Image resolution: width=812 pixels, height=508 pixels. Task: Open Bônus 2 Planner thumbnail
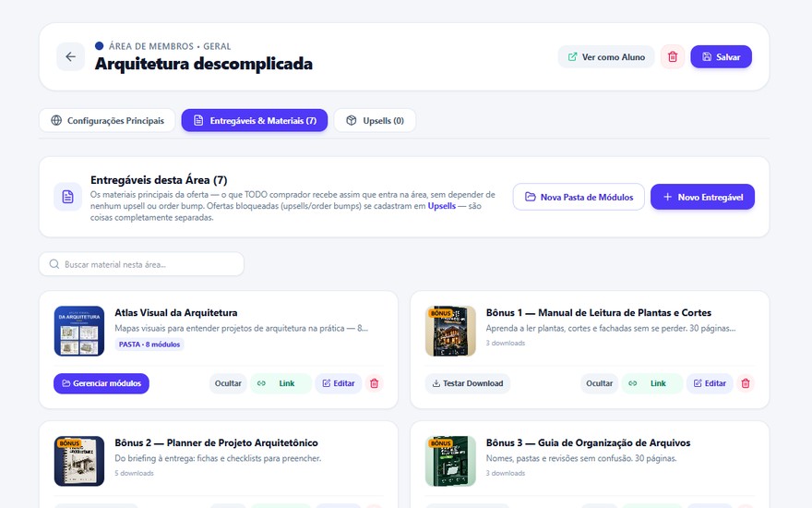click(x=79, y=461)
